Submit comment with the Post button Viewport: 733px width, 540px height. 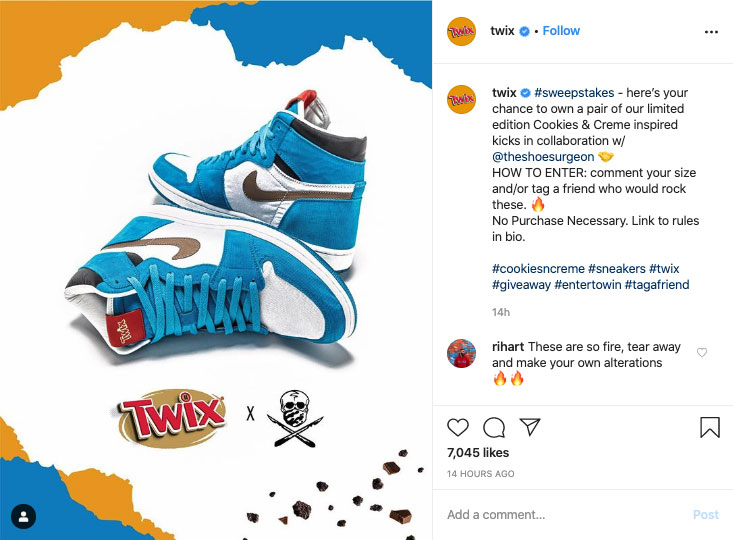coord(705,515)
